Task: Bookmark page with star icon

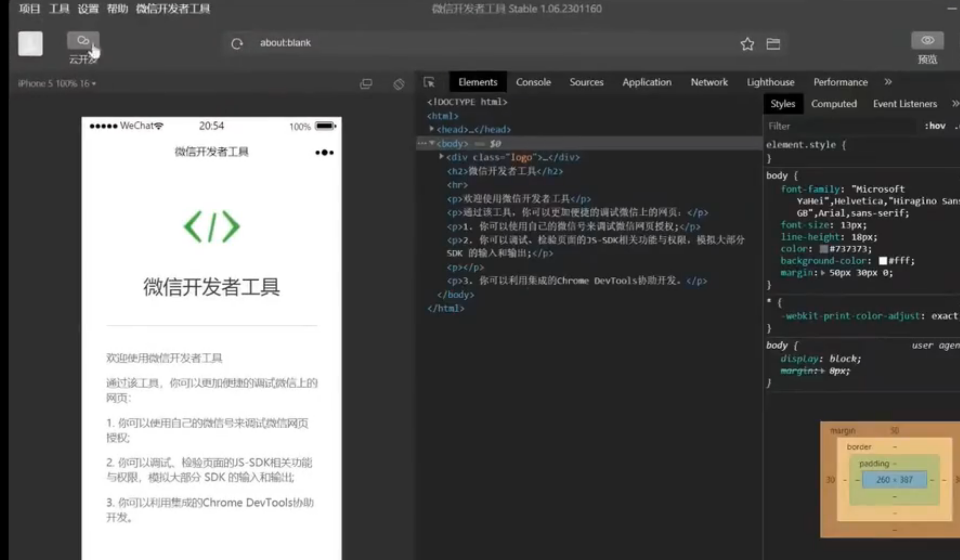Action: pos(747,44)
